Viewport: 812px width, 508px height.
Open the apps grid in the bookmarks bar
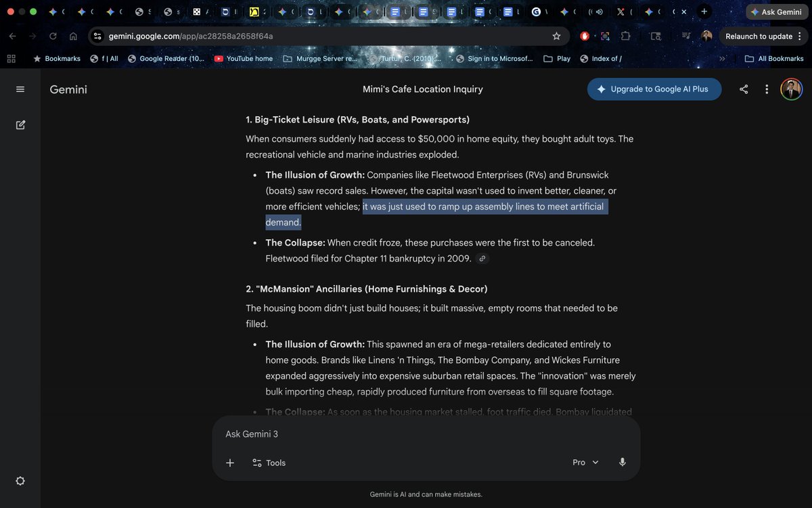point(11,59)
